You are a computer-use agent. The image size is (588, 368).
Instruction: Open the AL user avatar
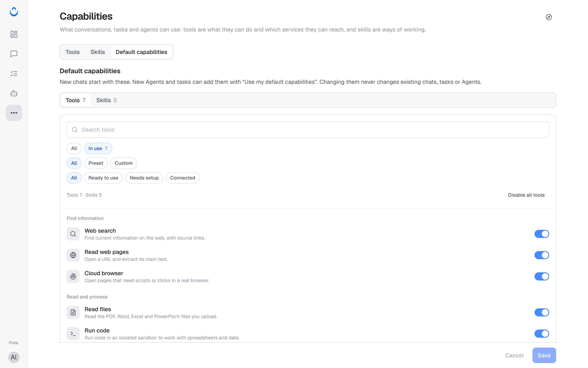pyautogui.click(x=14, y=357)
